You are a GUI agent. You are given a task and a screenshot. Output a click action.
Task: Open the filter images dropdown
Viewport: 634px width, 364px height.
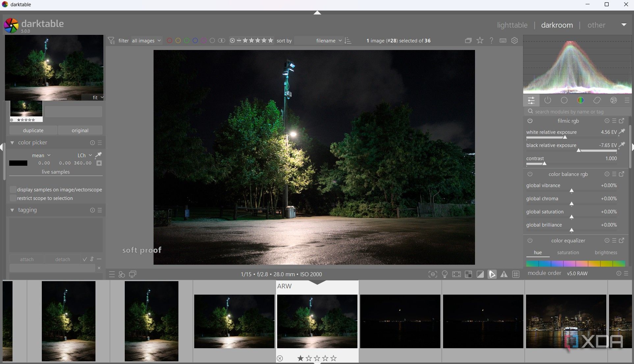tap(146, 40)
